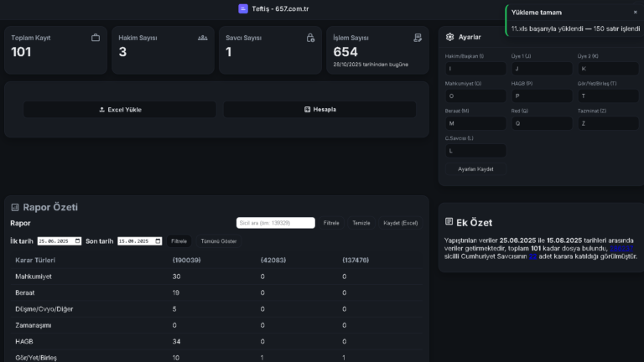Click the briefcase icon on Toplam Kayıt card
The image size is (644, 362).
pyautogui.click(x=96, y=38)
